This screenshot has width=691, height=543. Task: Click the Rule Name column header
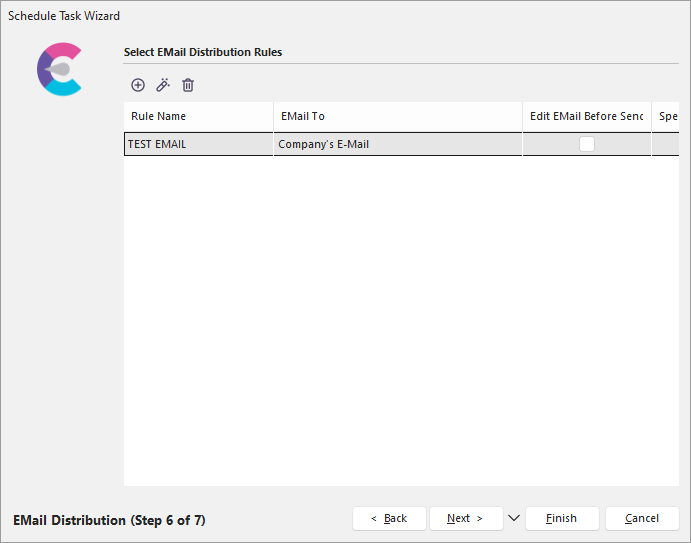coord(198,116)
